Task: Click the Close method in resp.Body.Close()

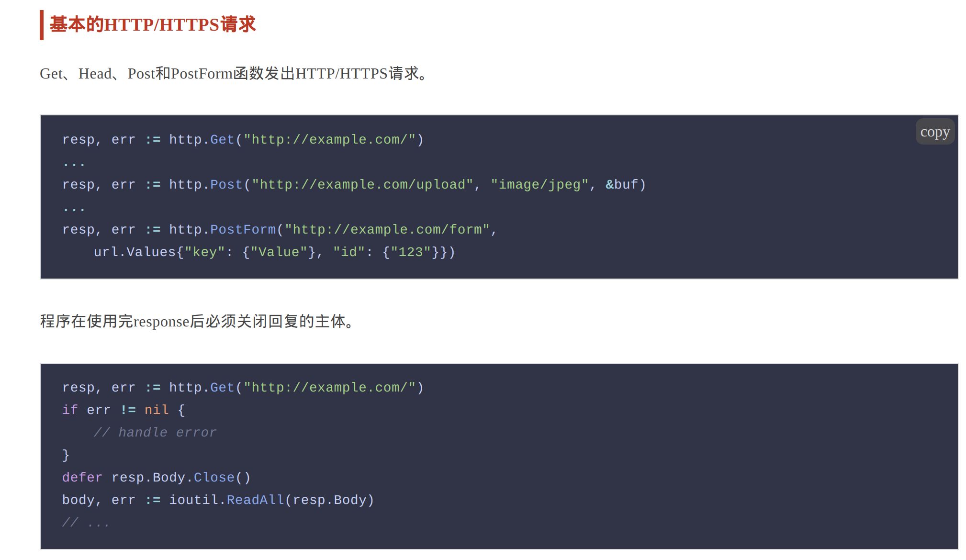Action: pos(214,478)
